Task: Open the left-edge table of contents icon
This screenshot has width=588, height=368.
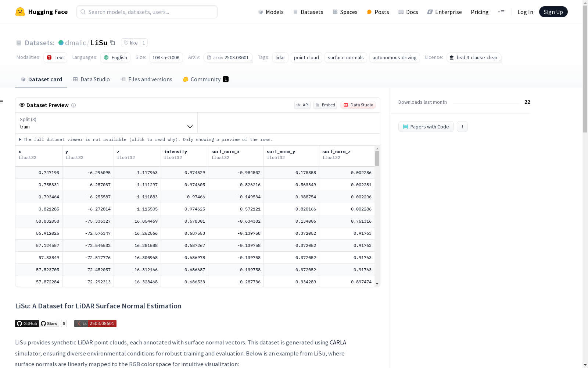Action: [x=1, y=102]
